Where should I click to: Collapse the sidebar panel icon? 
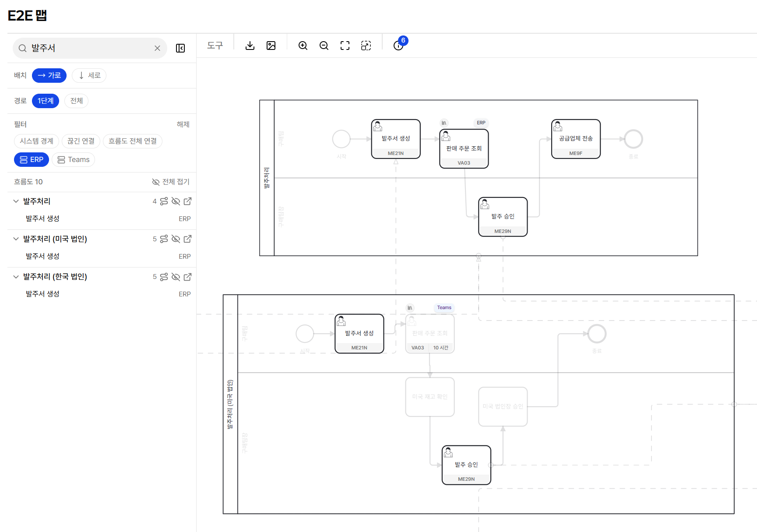point(180,48)
